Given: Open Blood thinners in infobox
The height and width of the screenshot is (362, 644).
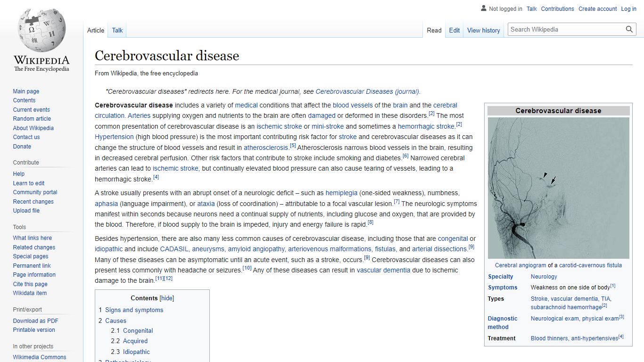Looking at the screenshot, I should point(549,338).
